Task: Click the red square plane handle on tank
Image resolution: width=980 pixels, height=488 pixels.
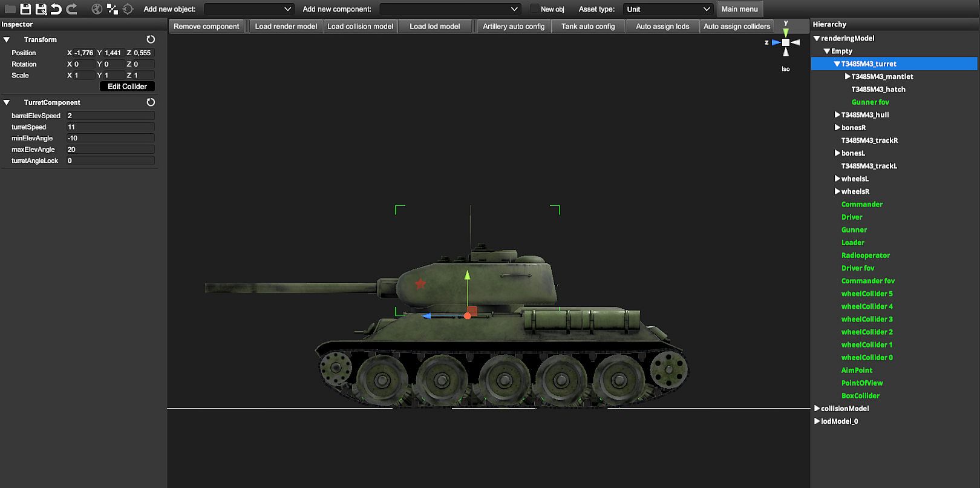Action: [x=472, y=311]
